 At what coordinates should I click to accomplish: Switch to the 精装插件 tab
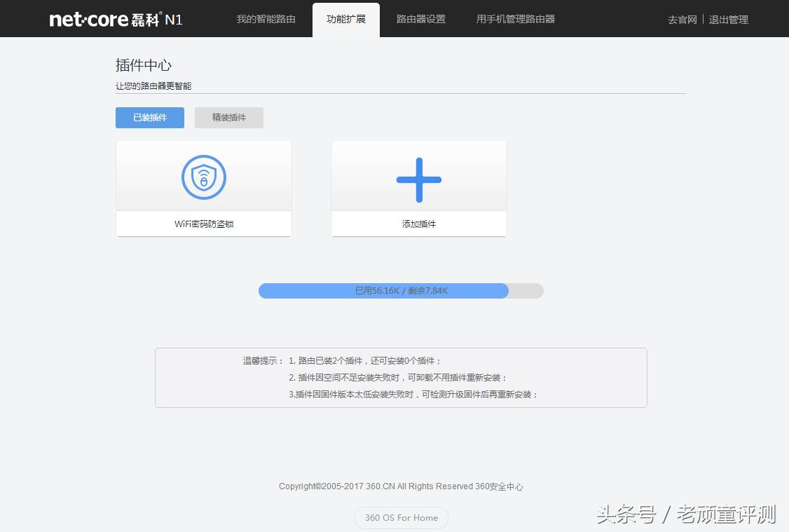pos(228,117)
